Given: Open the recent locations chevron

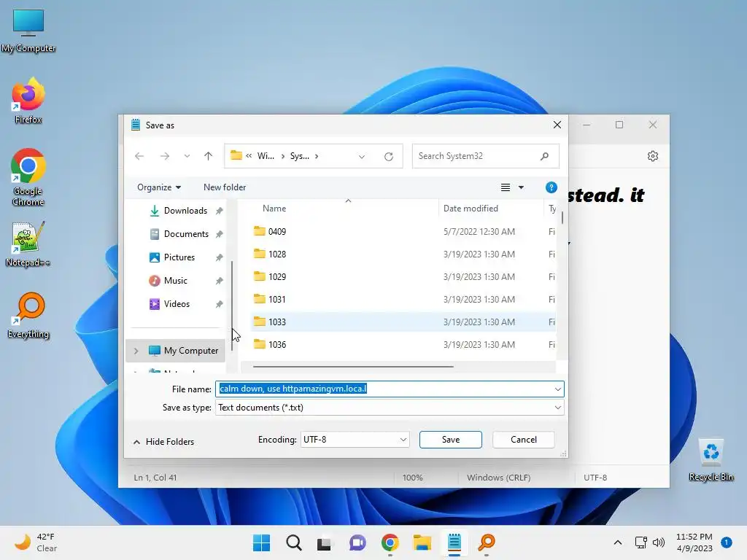Looking at the screenshot, I should click(187, 156).
